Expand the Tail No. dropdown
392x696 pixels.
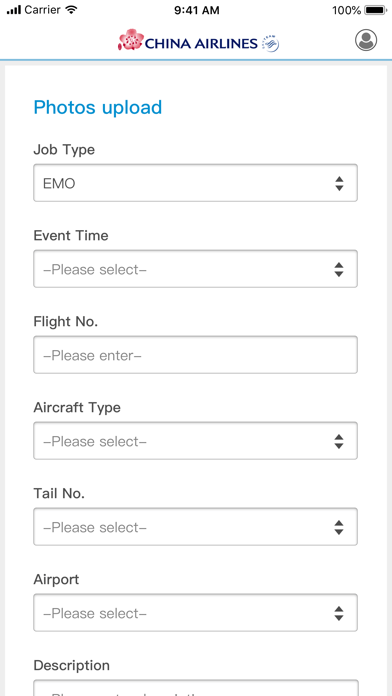coord(195,526)
